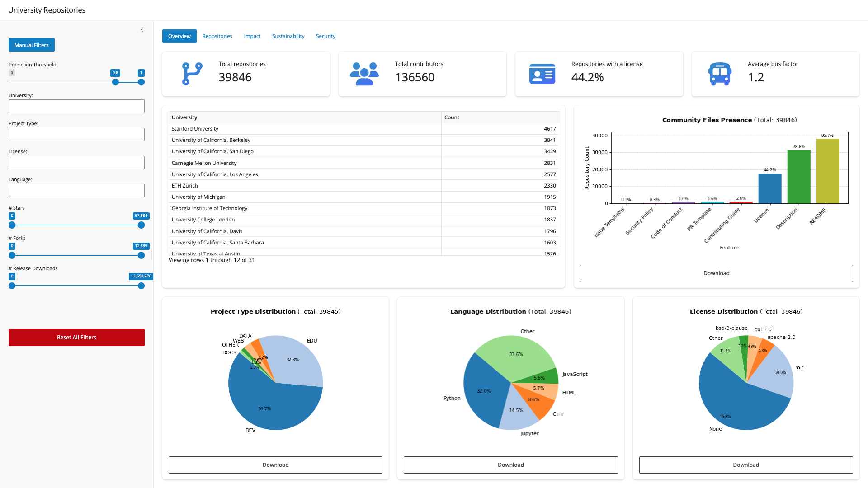This screenshot has width=868, height=488.
Task: Open the License filter dropdown
Action: [76, 163]
